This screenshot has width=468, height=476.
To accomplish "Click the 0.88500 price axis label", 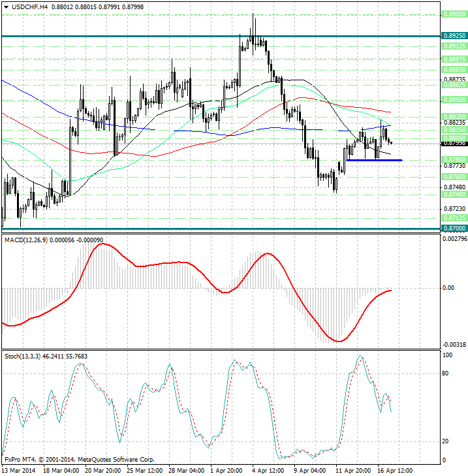I will point(453,100).
